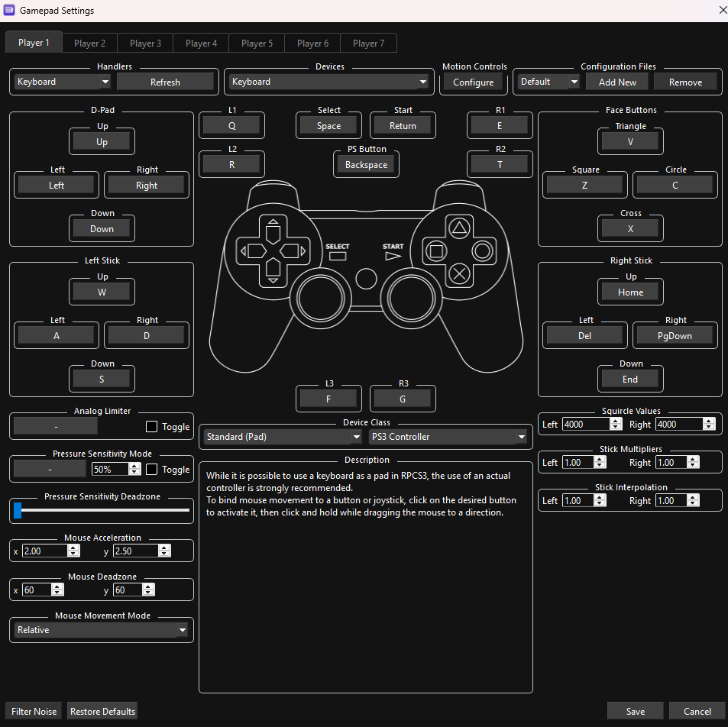Change the R2 binding T
This screenshot has width=728, height=727.
click(500, 164)
